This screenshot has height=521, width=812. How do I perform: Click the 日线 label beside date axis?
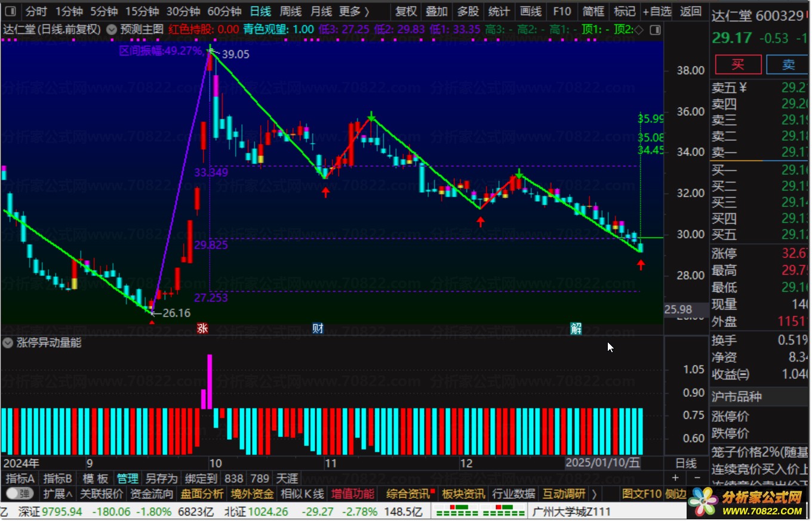685,463
